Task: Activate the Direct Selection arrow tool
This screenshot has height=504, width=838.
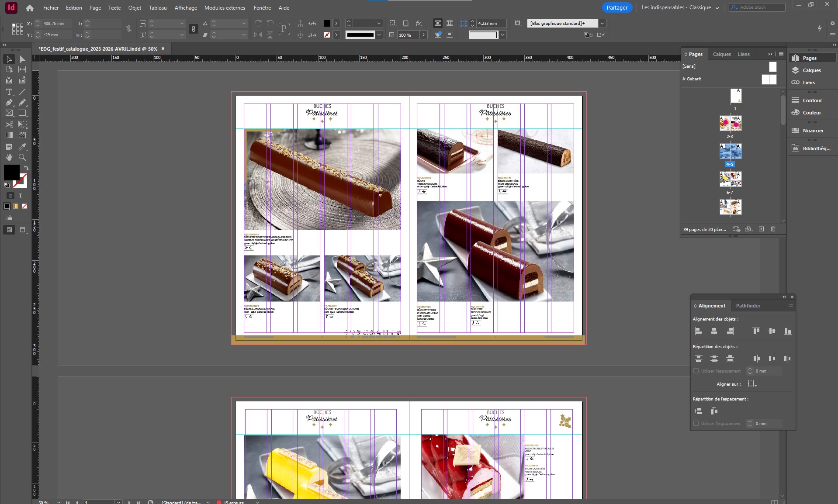Action: pos(22,59)
